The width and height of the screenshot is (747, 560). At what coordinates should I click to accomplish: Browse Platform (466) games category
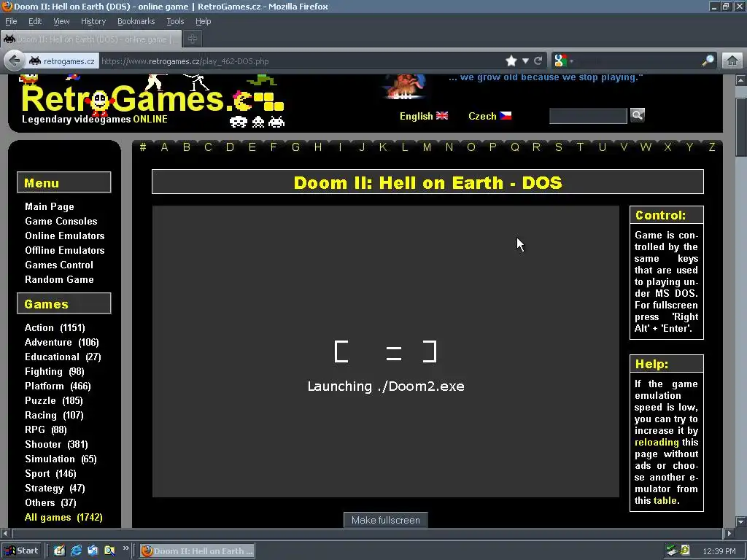coord(58,386)
